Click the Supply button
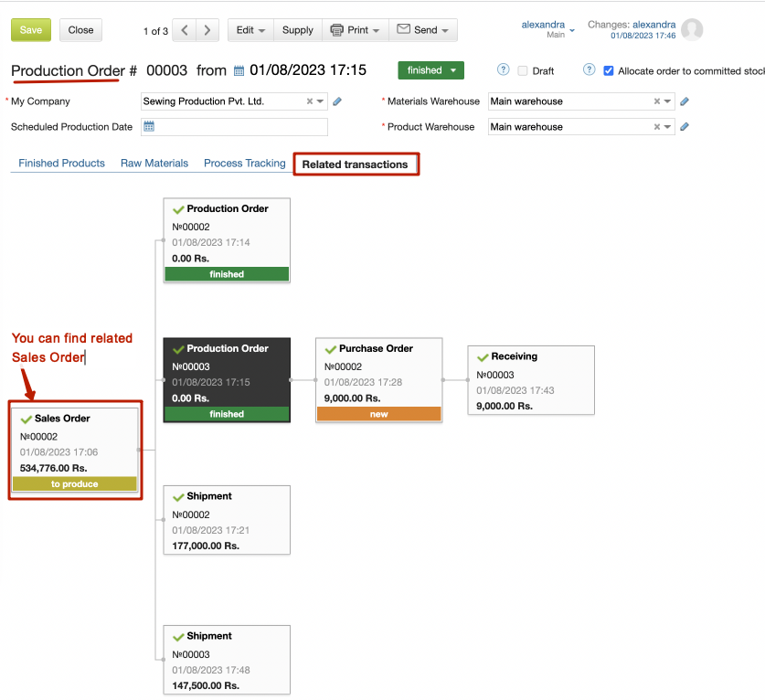Viewport: 765px width, 700px height. pyautogui.click(x=298, y=30)
